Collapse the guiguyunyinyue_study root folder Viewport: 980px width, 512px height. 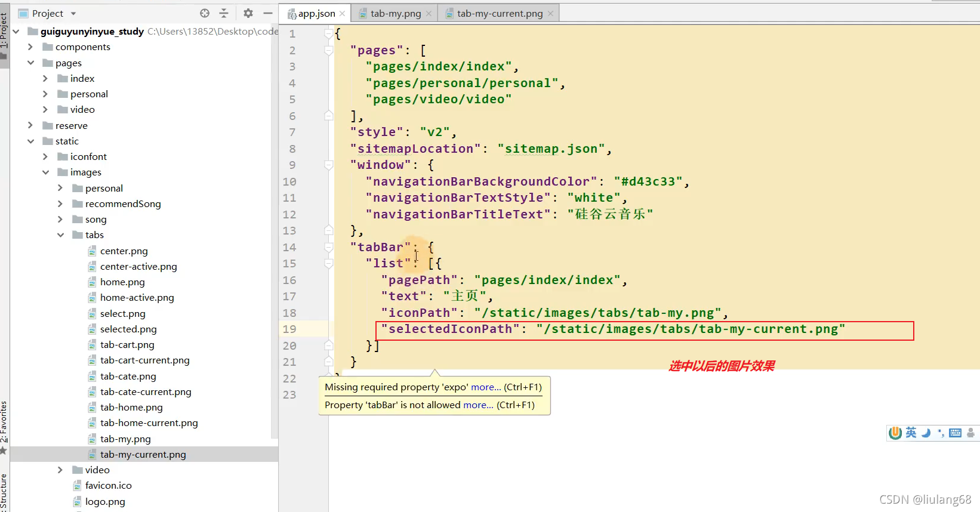[x=16, y=31]
